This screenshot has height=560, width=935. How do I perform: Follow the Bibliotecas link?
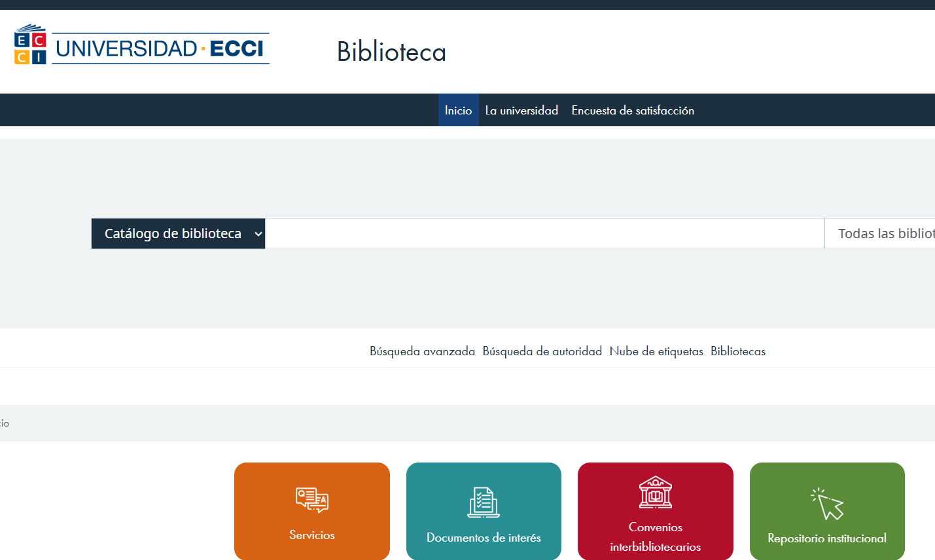738,351
